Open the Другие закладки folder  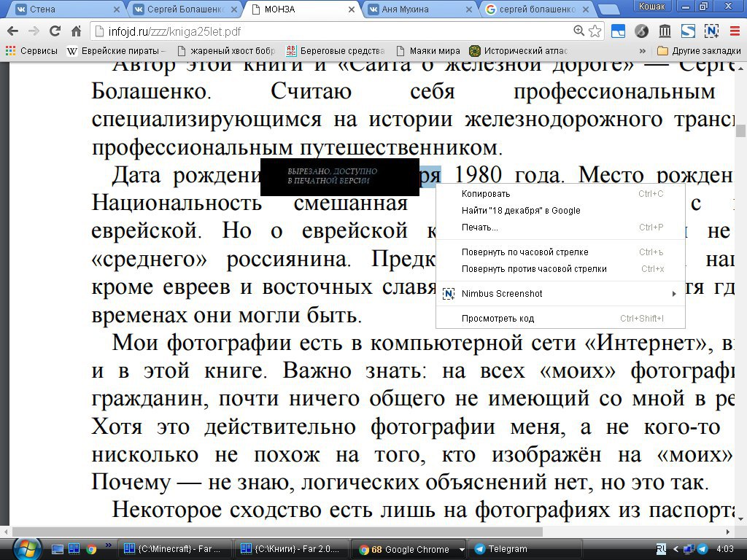(x=698, y=51)
